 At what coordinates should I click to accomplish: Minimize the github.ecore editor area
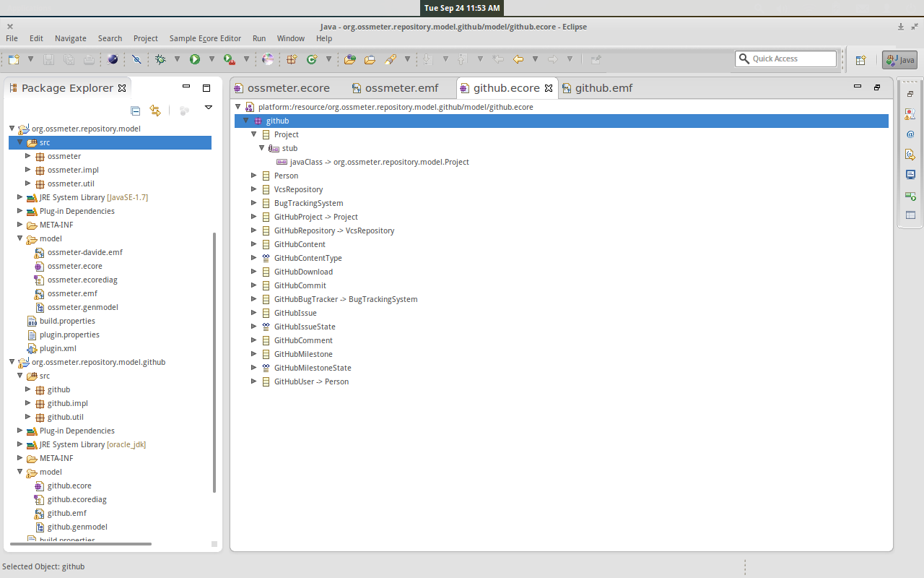point(858,86)
